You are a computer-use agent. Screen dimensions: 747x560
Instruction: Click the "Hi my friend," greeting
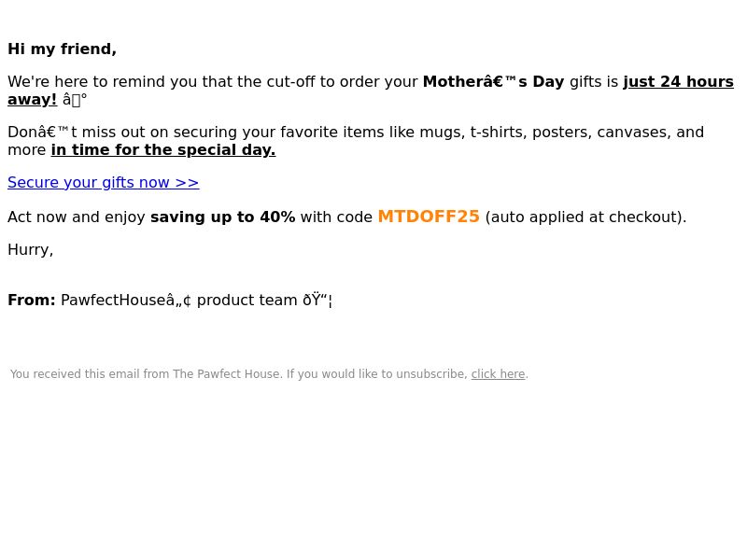point(62,49)
